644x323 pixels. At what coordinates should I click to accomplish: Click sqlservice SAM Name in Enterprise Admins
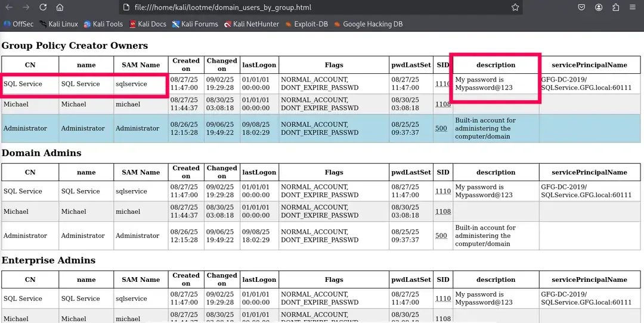(x=131, y=299)
